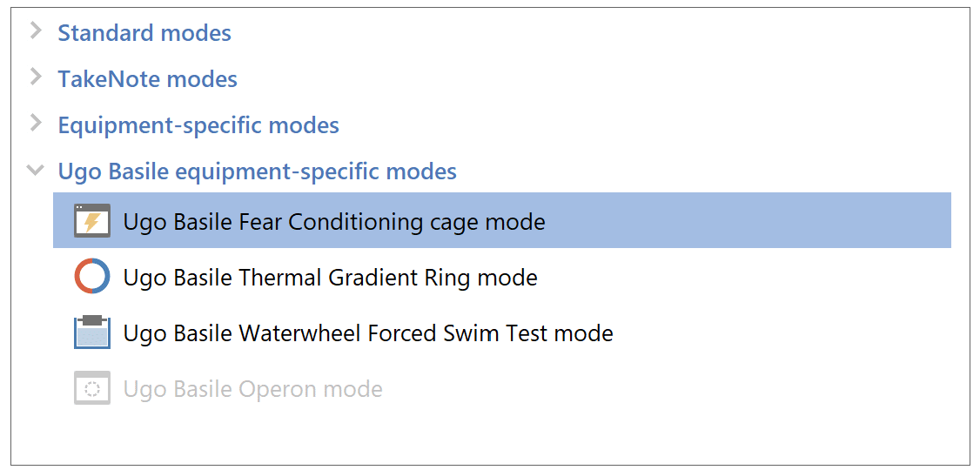The image size is (980, 470).
Task: Click the TakeNote modes heading text
Action: 147,79
